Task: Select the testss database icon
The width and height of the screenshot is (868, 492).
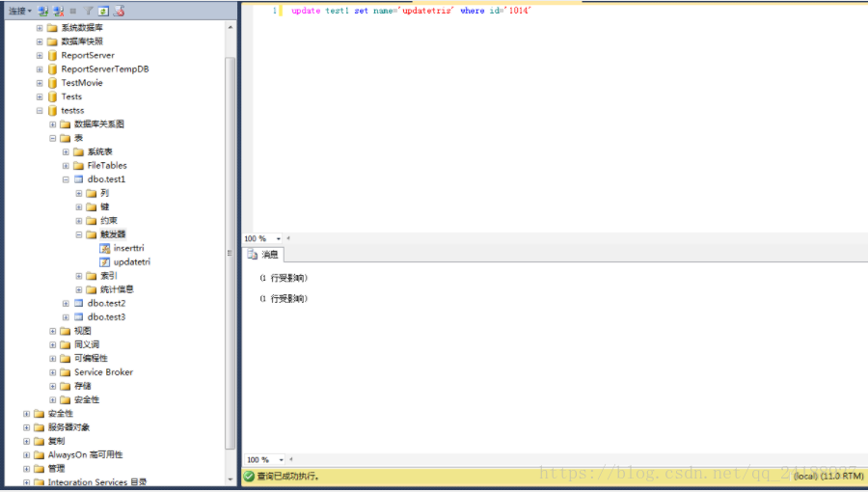Action: click(53, 111)
